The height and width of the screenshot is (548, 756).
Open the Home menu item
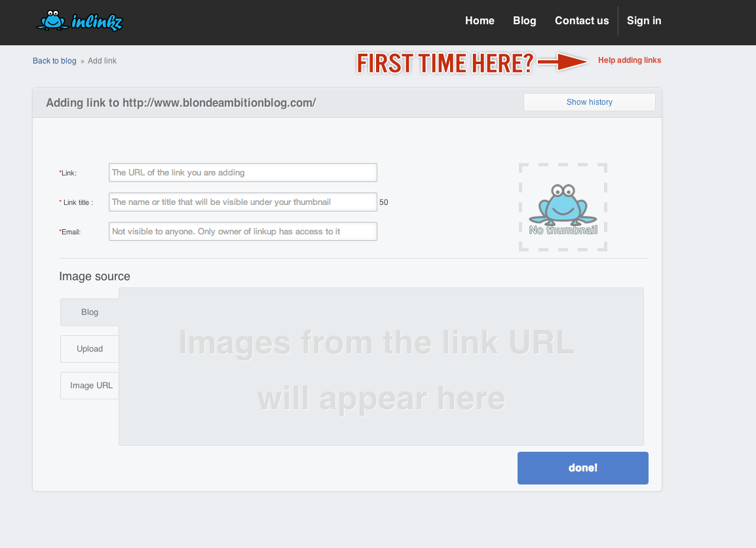click(x=480, y=21)
